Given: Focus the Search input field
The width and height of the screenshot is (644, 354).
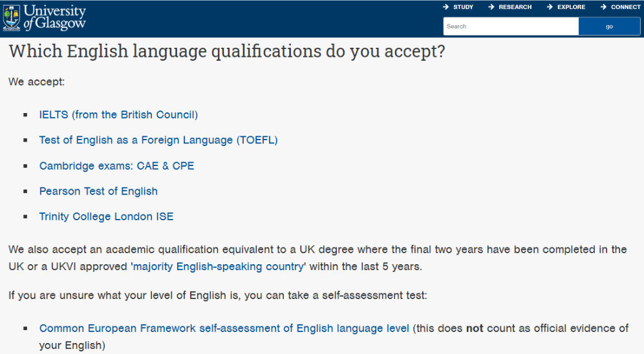Looking at the screenshot, I should (x=510, y=26).
